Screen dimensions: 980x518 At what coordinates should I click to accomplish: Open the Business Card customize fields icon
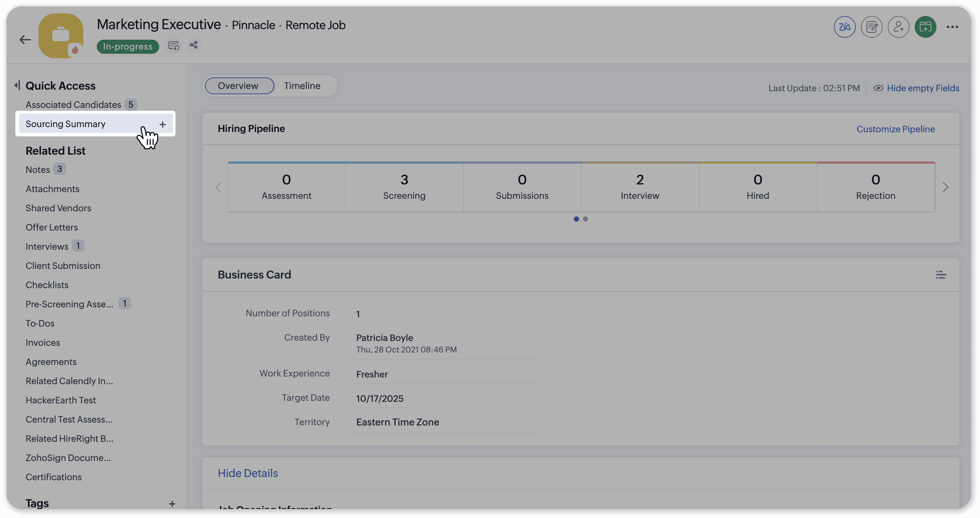click(x=941, y=275)
